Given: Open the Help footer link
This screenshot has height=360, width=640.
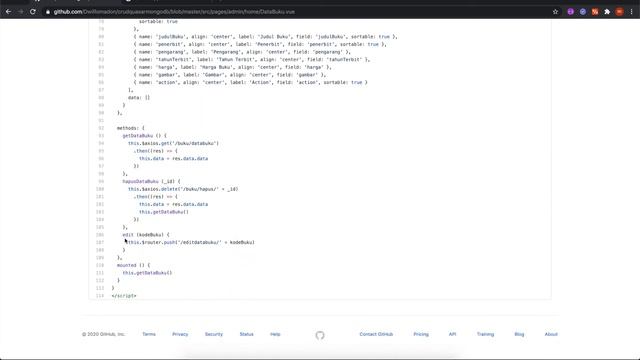Looking at the screenshot, I should pyautogui.click(x=275, y=334).
